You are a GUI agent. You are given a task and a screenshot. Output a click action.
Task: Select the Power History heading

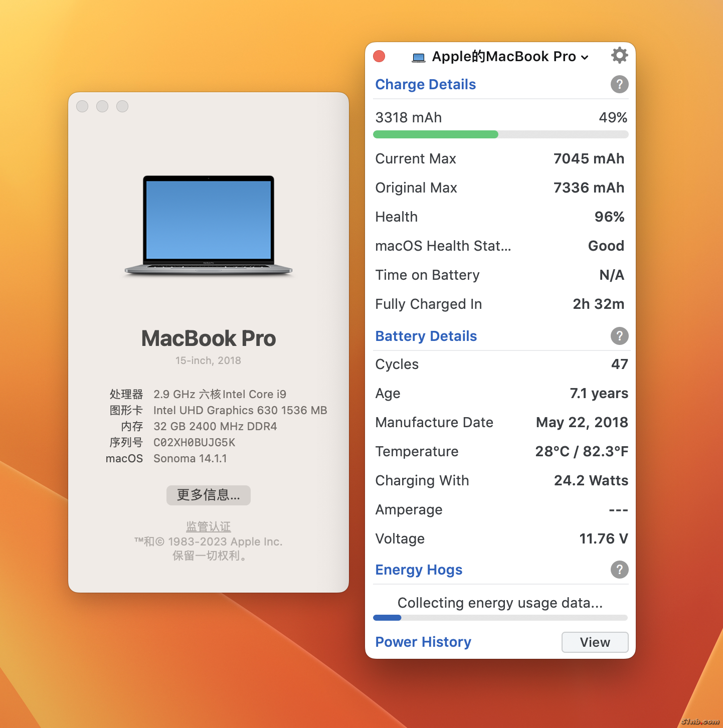pos(424,642)
